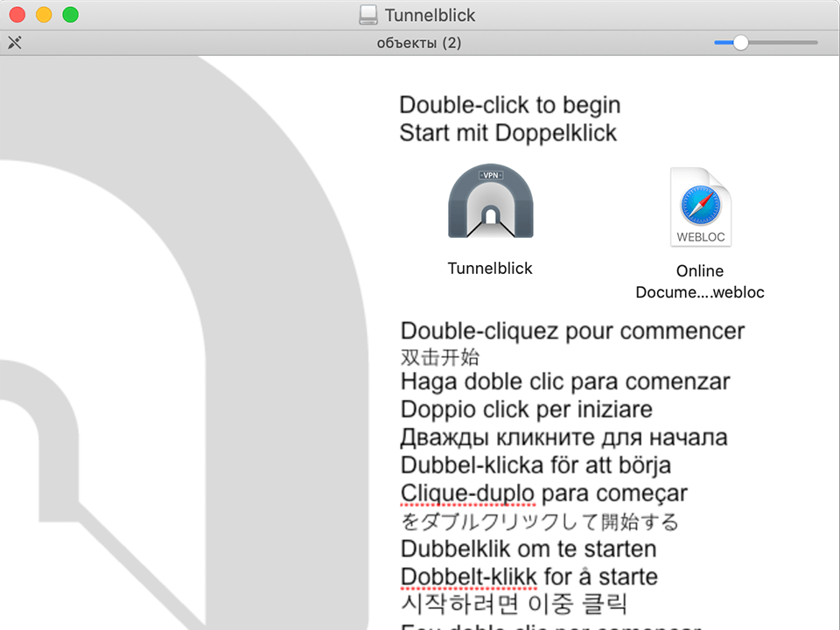Select the read-only pencil icon in the toolbar
The height and width of the screenshot is (630, 840).
[15, 42]
